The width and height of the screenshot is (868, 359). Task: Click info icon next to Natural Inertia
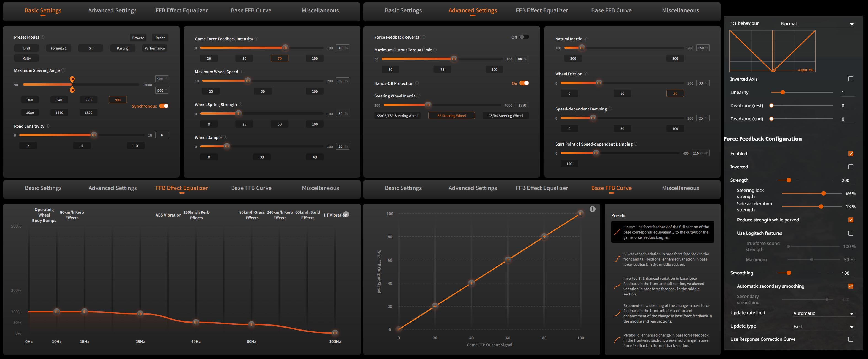(x=586, y=39)
